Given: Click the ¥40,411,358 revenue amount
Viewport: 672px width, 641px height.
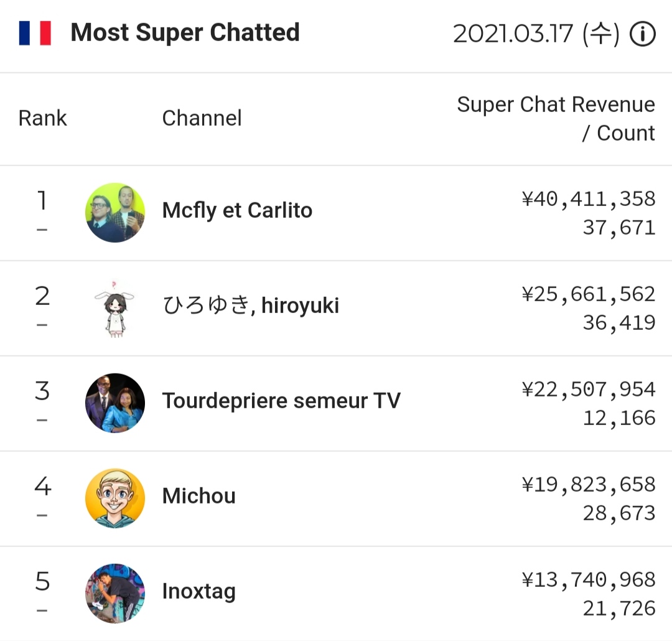Looking at the screenshot, I should pyautogui.click(x=589, y=199).
